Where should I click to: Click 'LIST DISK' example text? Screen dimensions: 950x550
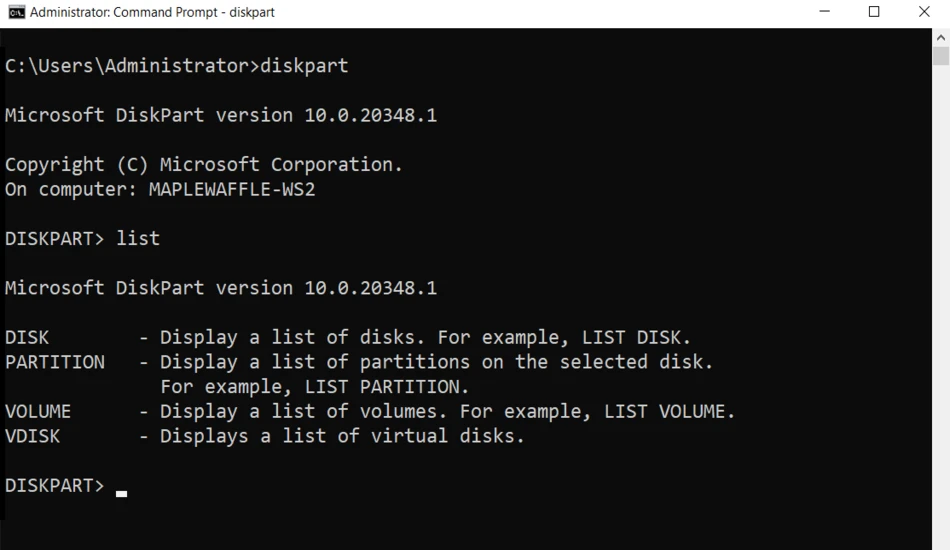[x=631, y=337]
